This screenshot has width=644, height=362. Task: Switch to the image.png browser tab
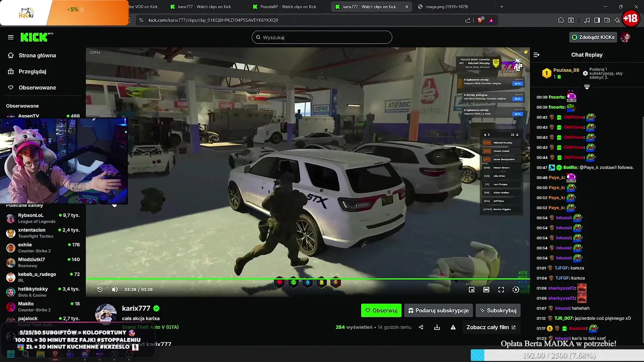pos(447,7)
